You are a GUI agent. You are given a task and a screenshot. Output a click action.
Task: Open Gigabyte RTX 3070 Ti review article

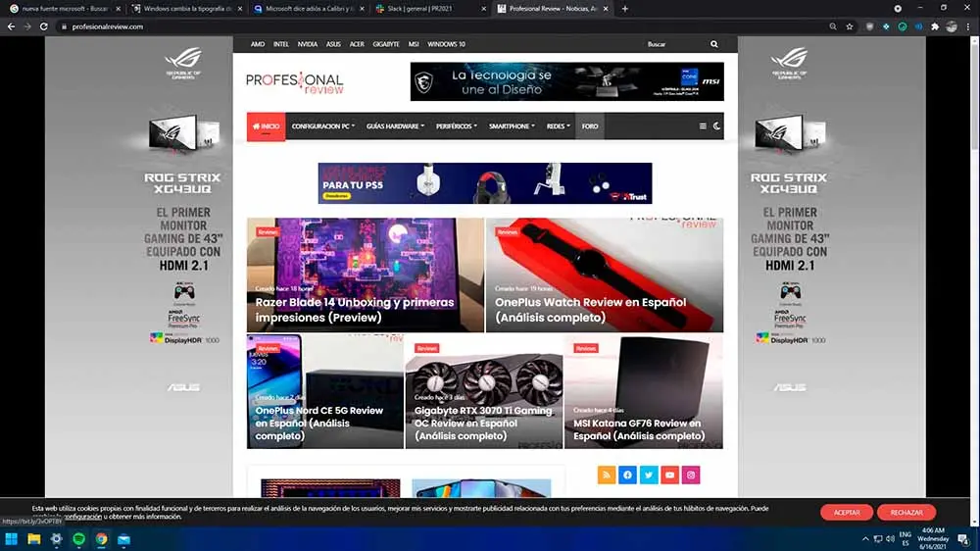pos(484,391)
